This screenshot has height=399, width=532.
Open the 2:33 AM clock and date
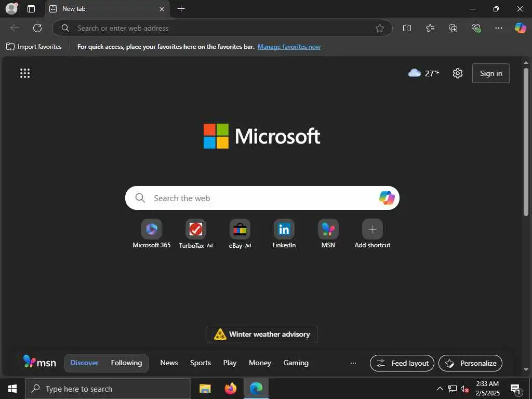coord(487,389)
